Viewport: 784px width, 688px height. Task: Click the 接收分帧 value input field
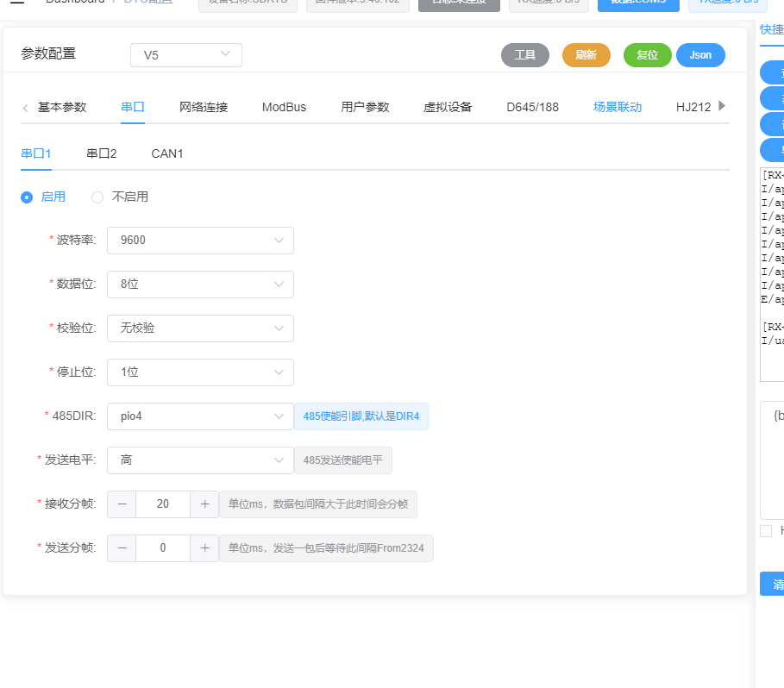[162, 504]
